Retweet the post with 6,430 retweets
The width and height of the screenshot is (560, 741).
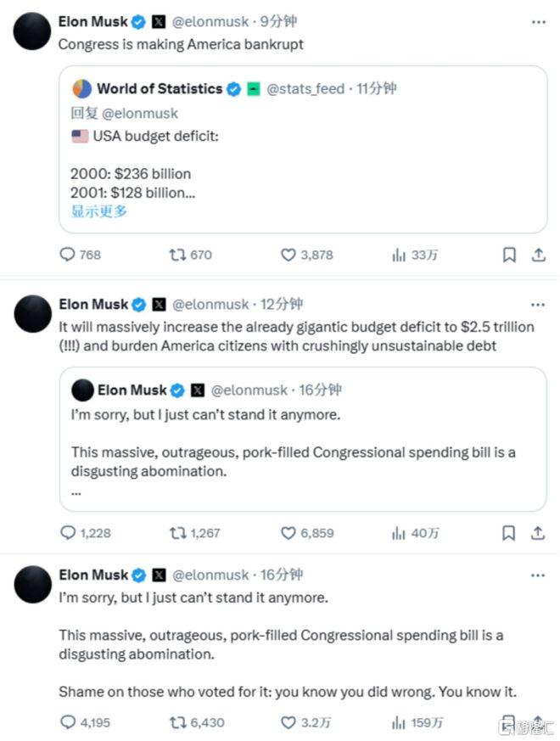[x=178, y=722]
